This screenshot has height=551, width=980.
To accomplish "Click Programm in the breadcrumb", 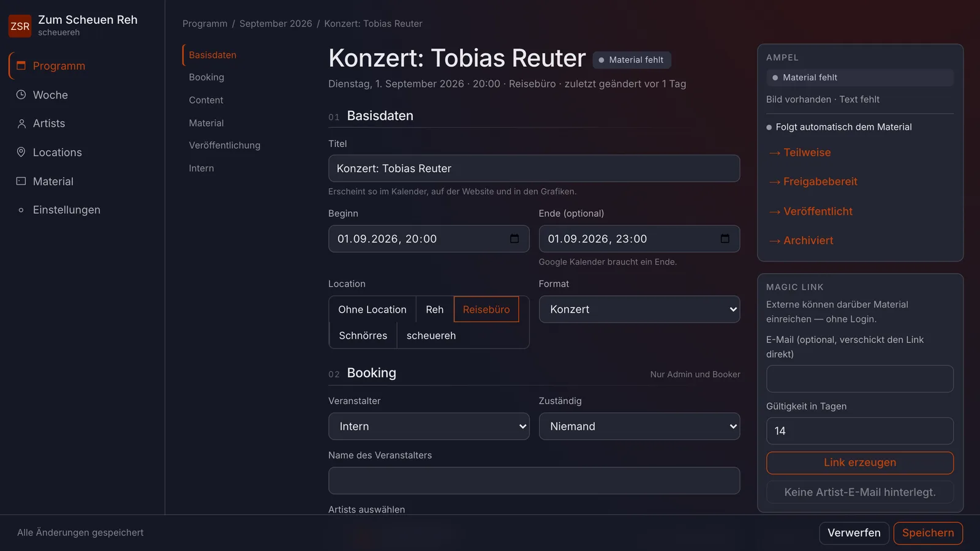I will click(205, 24).
